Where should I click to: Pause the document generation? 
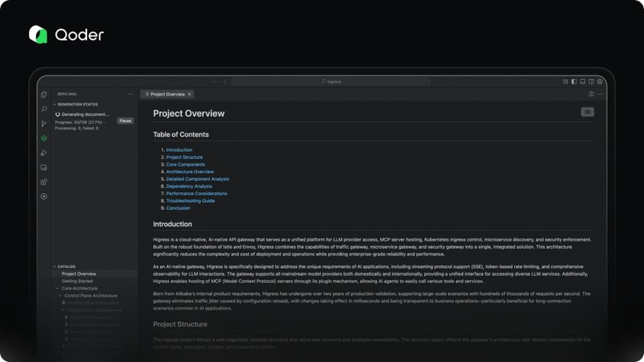(x=125, y=120)
